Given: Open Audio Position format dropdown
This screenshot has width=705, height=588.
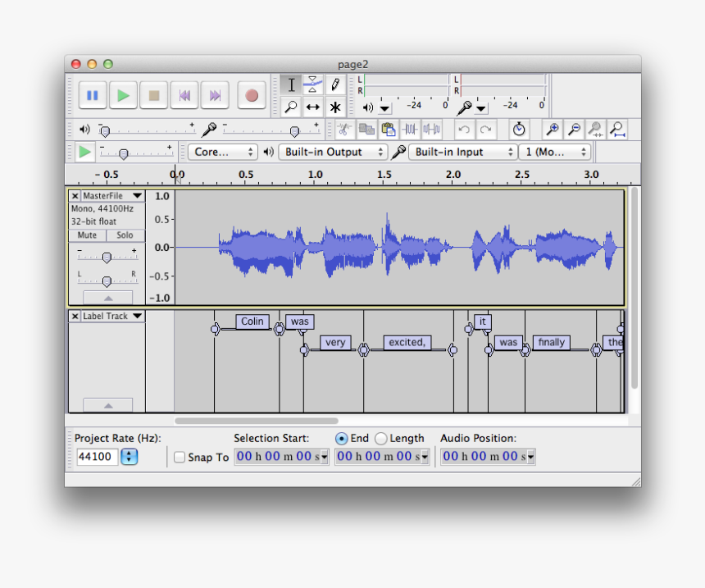Looking at the screenshot, I should click(531, 457).
